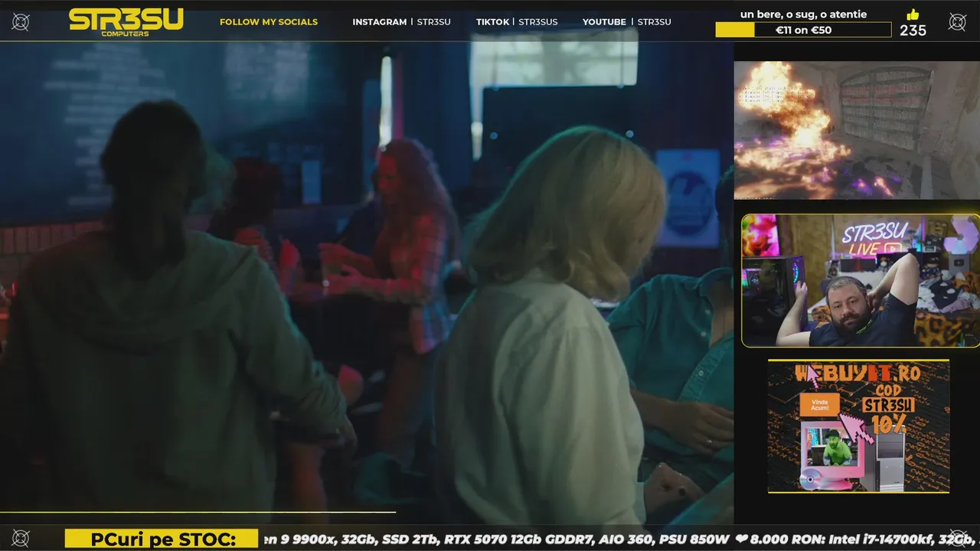Click the thumbs-up like icon
The height and width of the screenshot is (551, 980).
click(913, 15)
